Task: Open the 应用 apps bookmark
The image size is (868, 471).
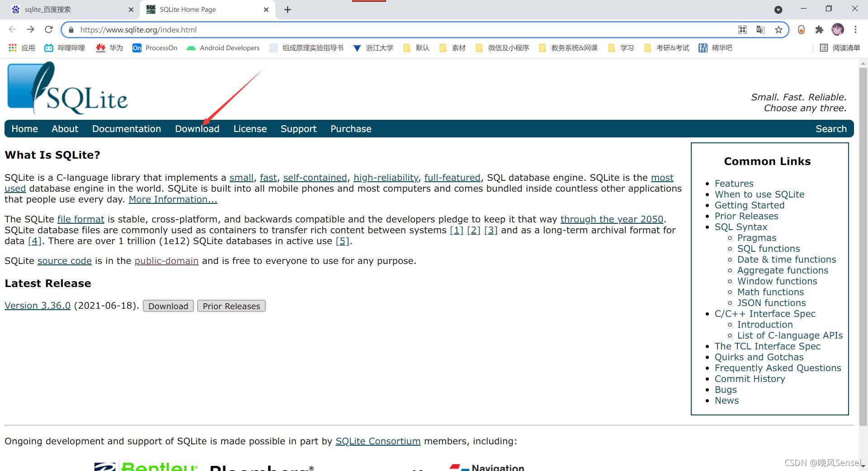Action: pos(22,48)
